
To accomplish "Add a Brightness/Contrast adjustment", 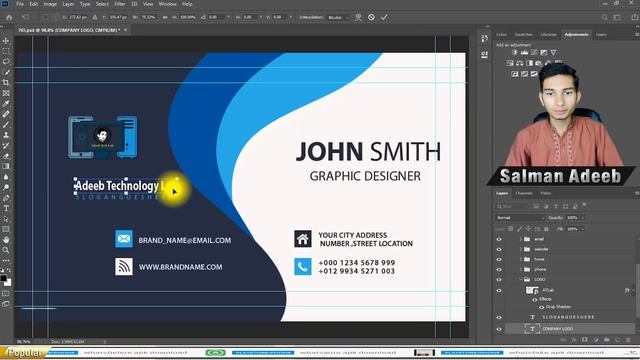I will [x=515, y=52].
